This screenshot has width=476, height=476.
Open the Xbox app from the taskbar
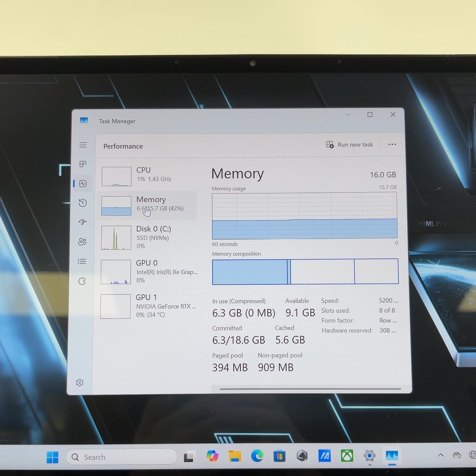coord(347,456)
